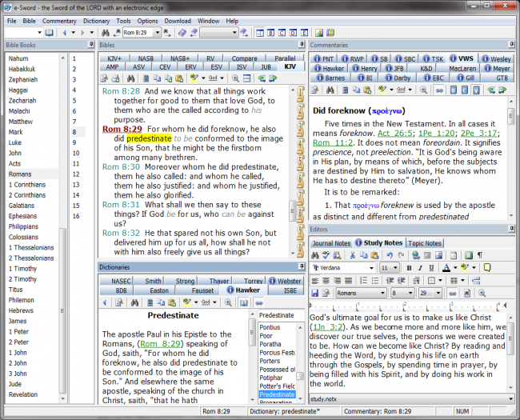Toggle pin on Dictionaries panel
This screenshot has height=420, width=520.
302,266
